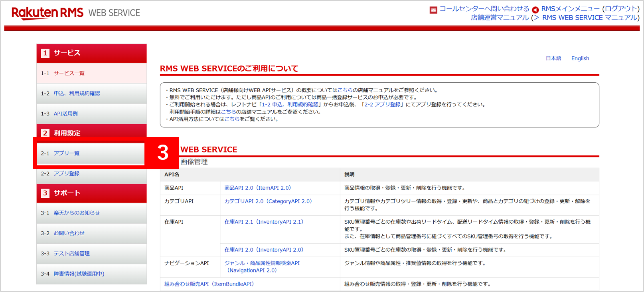
Task: Open 在庫API 2.1 (InventoryAPI 2.1) link
Action: [x=264, y=222]
